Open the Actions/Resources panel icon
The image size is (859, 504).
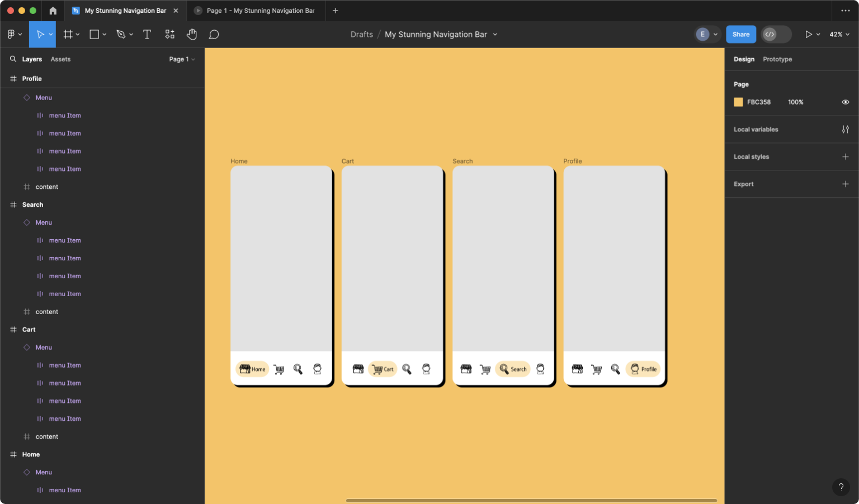pos(169,34)
